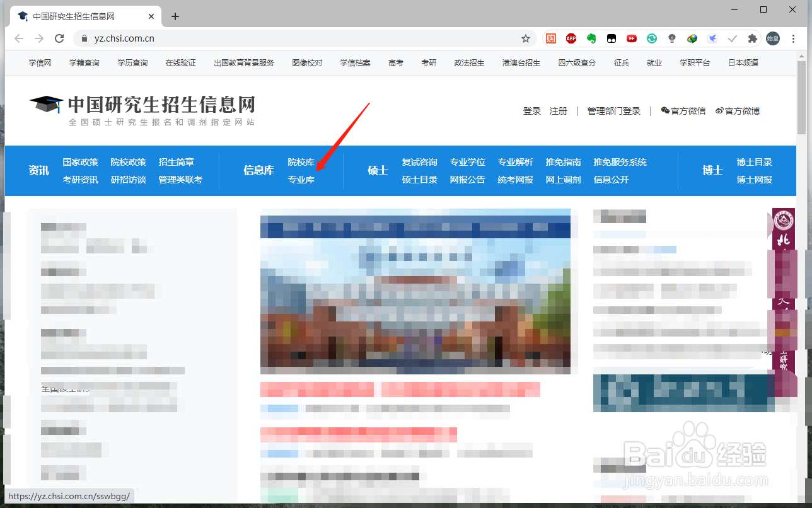Click the blue bird extension icon
812x508 pixels.
(x=712, y=38)
